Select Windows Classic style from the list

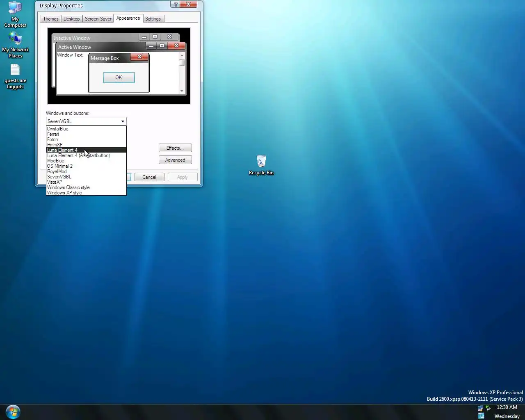pos(86,187)
